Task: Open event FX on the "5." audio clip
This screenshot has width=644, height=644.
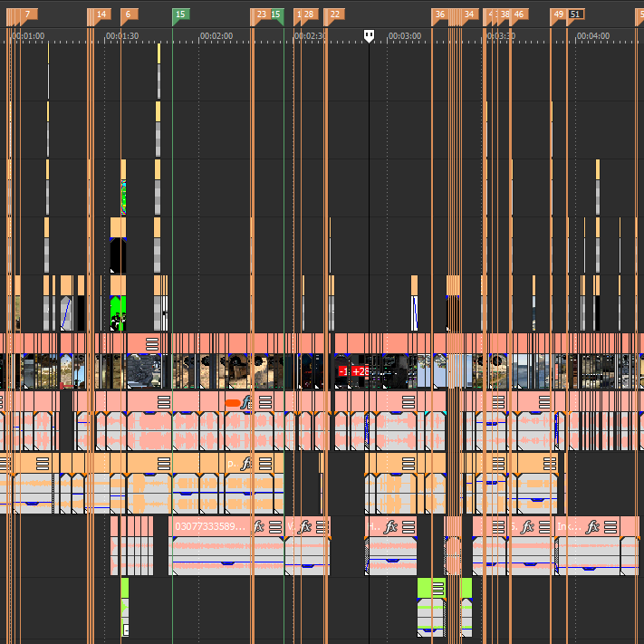Action: (528, 526)
